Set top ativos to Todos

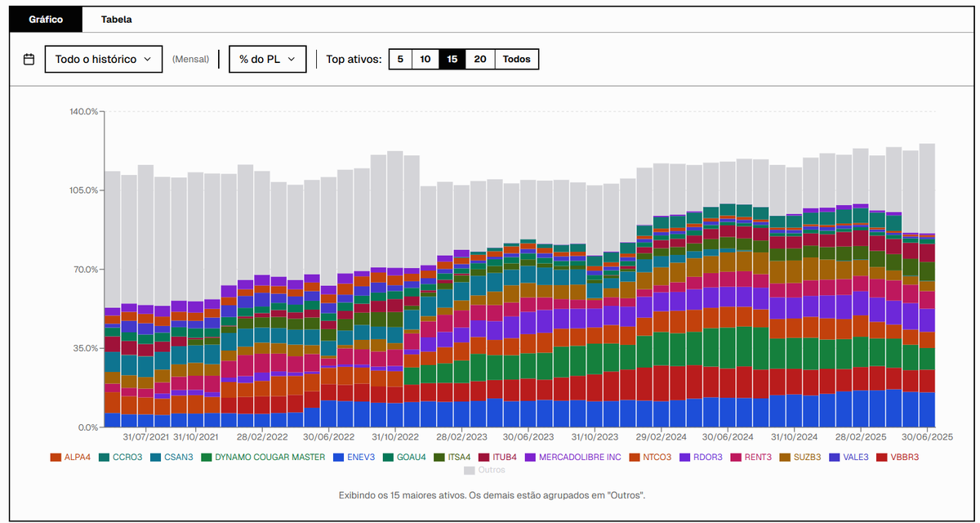[x=517, y=59]
